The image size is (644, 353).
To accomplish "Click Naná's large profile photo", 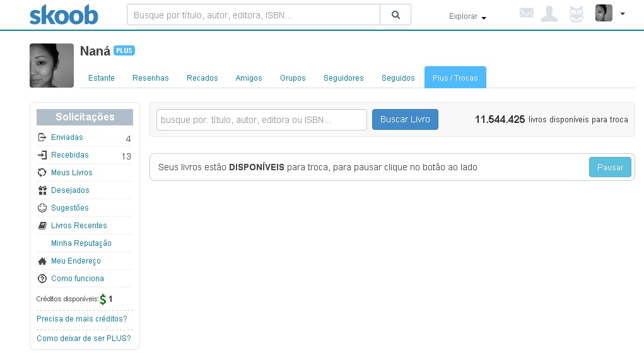I will [52, 66].
